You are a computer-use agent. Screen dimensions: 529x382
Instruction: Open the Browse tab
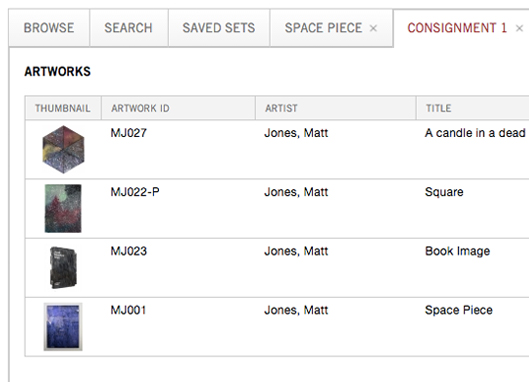click(49, 28)
